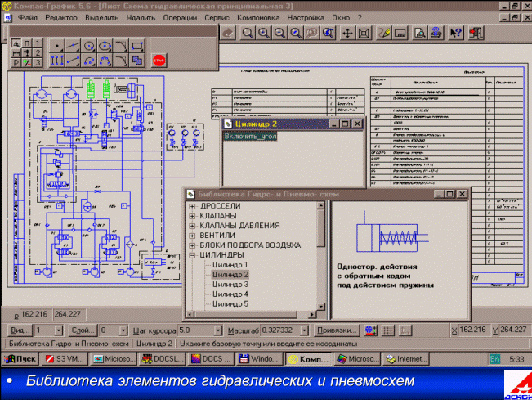532x400 pixels.
Task: Click the X coordinate input field
Action: (472, 330)
